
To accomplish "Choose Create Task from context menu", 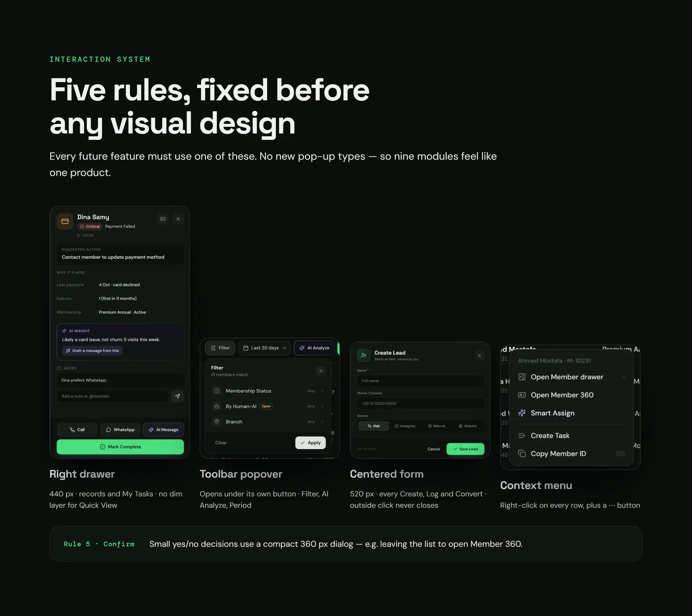I will pyautogui.click(x=571, y=436).
